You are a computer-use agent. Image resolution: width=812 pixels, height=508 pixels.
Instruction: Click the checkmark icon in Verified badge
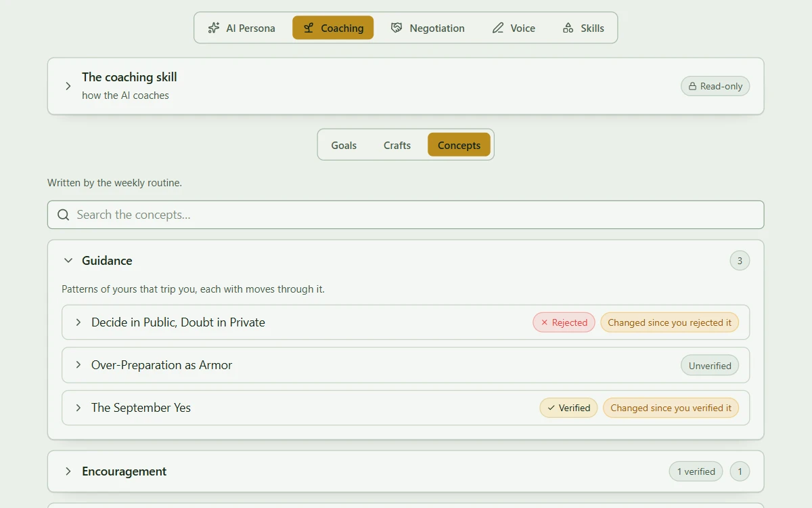point(551,408)
